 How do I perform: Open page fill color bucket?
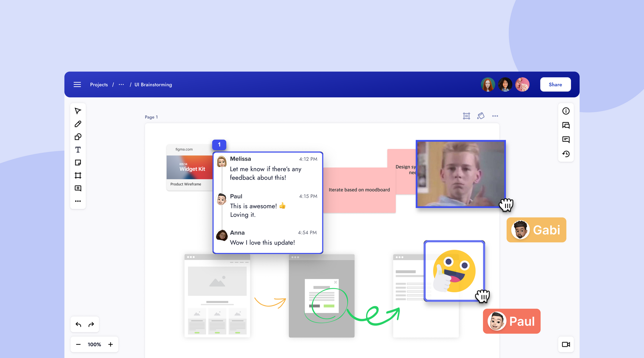[481, 116]
